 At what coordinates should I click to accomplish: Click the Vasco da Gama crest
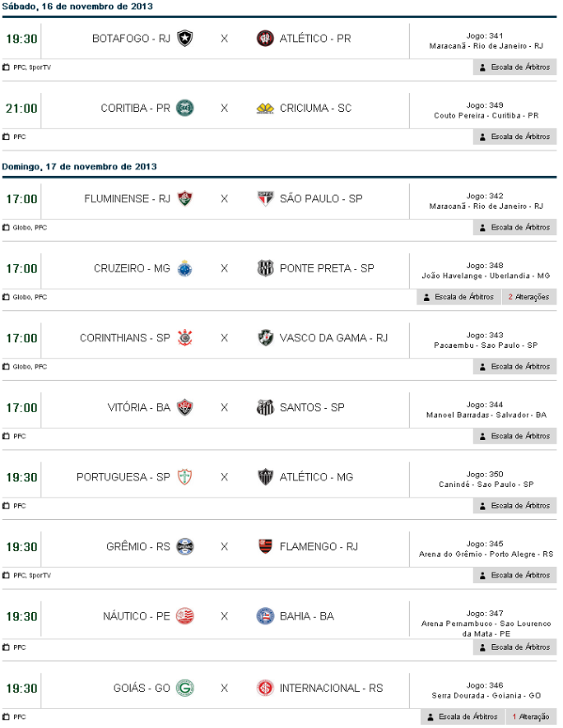pyautogui.click(x=265, y=337)
